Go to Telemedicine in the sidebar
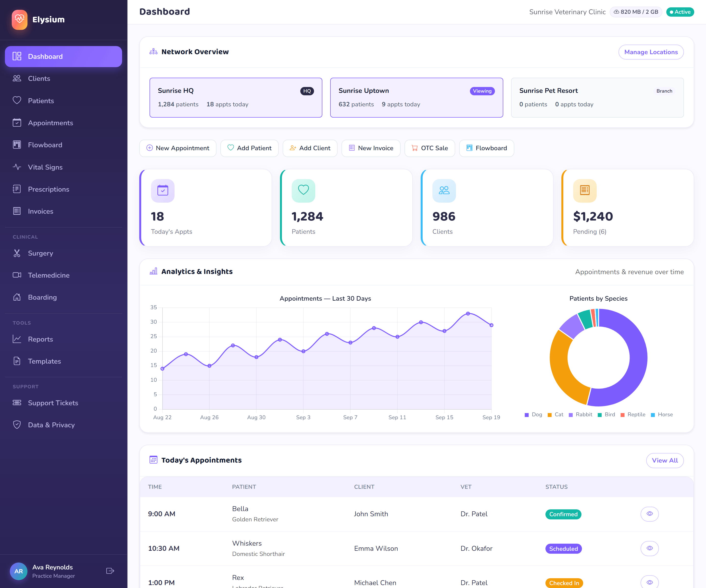Viewport: 706px width, 588px height. 63,275
